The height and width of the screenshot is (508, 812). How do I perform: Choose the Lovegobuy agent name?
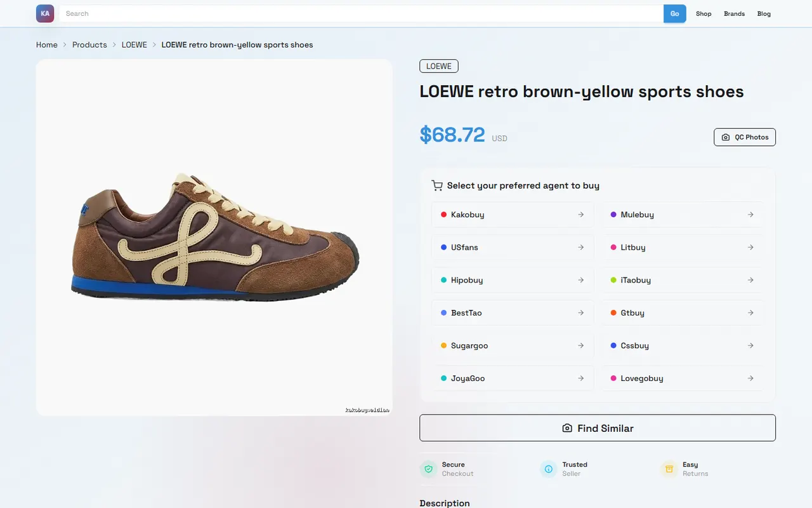(642, 378)
